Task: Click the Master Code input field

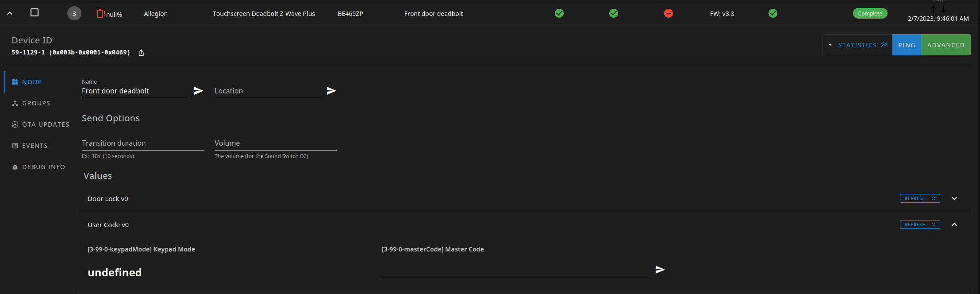Action: pos(515,269)
